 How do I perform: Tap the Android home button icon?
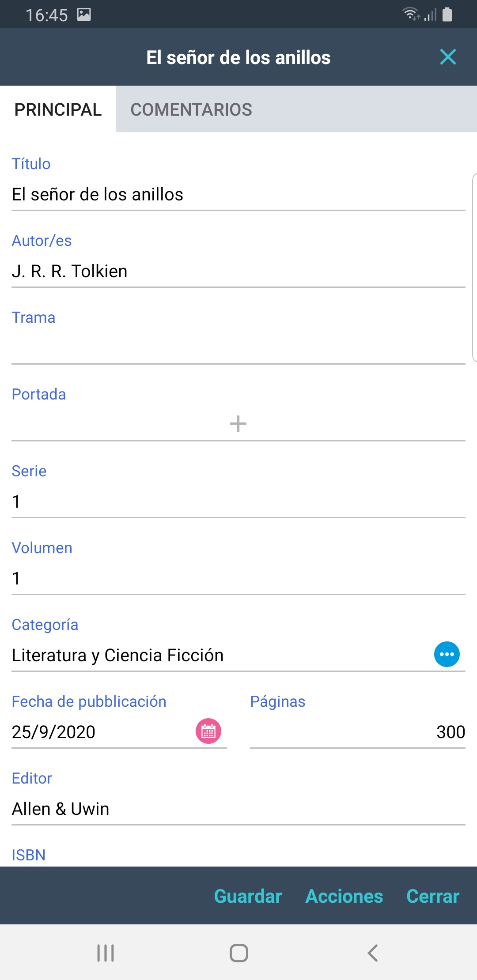(x=238, y=953)
